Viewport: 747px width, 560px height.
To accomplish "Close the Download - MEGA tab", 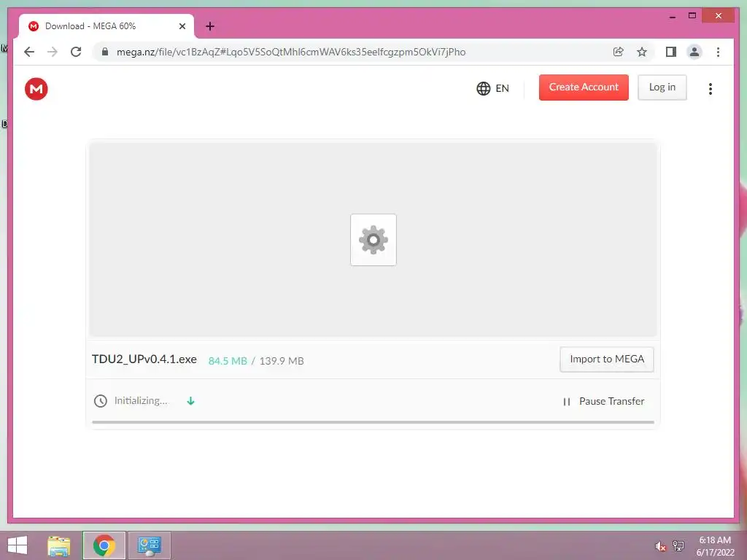I will (182, 26).
